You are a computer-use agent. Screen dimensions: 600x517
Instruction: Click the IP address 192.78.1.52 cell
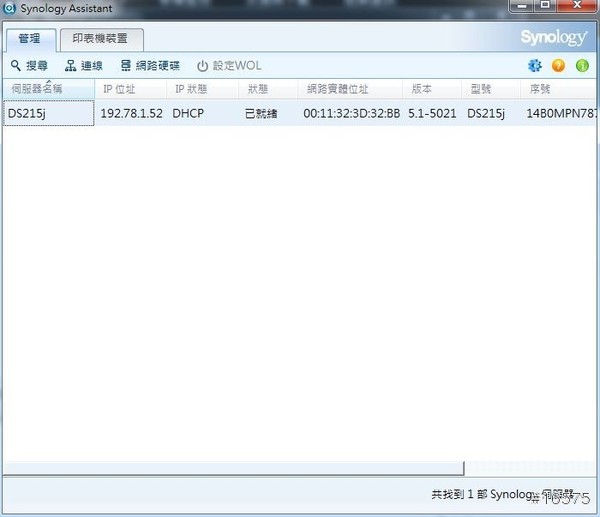point(131,113)
